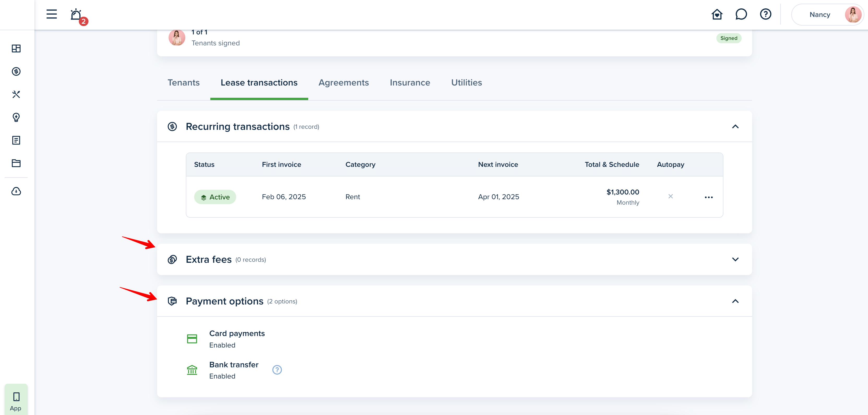Image resolution: width=868 pixels, height=415 pixels.
Task: Click the Card payments credit card icon
Action: click(192, 339)
